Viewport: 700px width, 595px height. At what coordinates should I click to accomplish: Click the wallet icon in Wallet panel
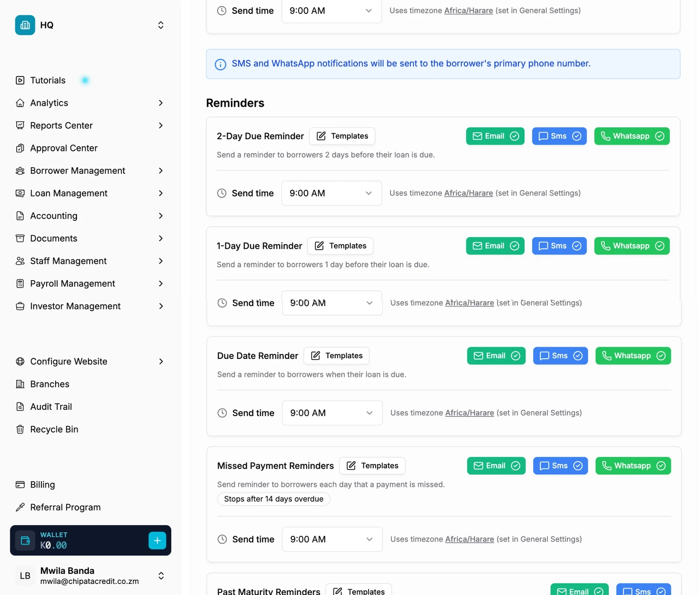(x=25, y=540)
